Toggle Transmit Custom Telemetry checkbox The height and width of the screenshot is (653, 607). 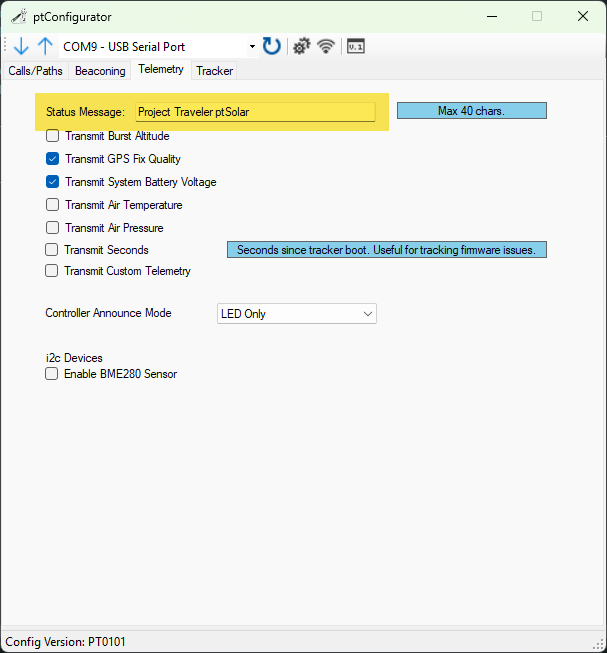(52, 271)
